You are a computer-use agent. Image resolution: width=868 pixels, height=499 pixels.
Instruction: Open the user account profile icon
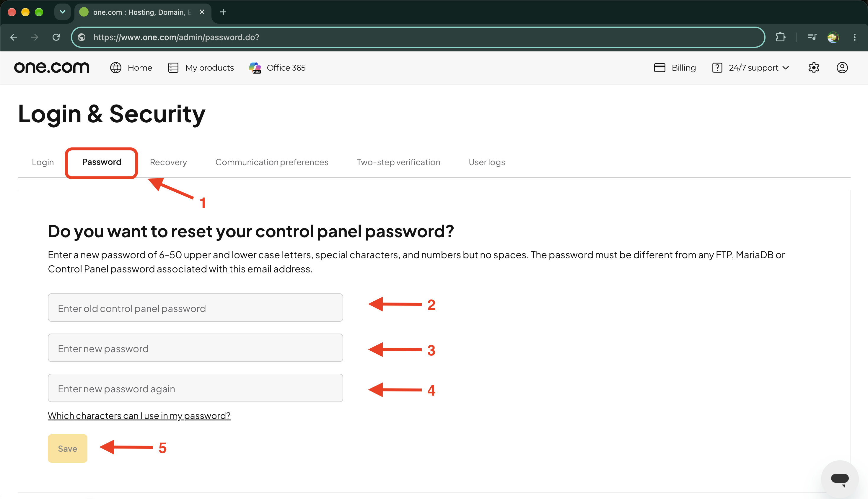coord(842,68)
